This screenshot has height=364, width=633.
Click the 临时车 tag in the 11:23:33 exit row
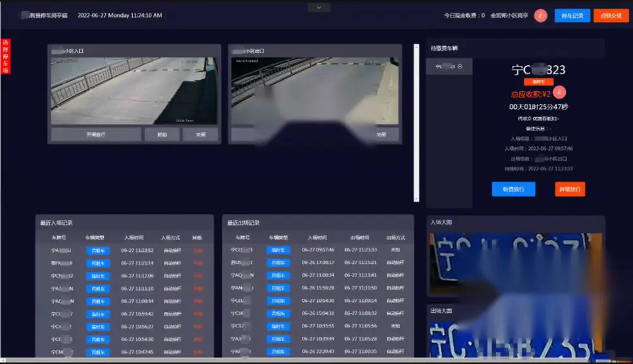278,250
